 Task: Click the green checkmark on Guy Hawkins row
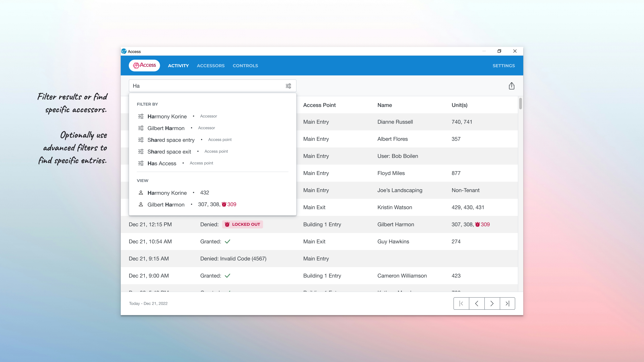click(228, 241)
